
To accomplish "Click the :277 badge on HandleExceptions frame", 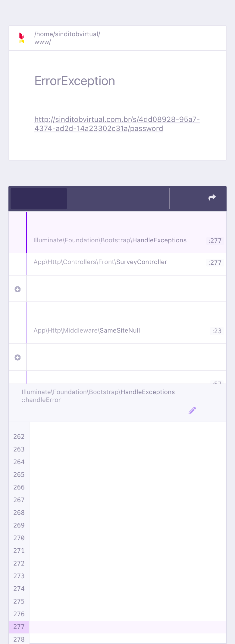I will tap(215, 241).
